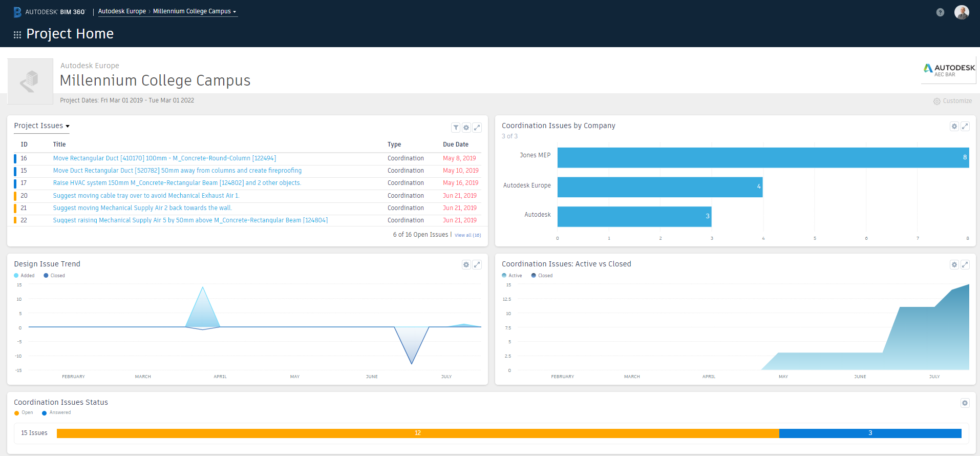Open the Project Issues dropdown

pos(41,126)
